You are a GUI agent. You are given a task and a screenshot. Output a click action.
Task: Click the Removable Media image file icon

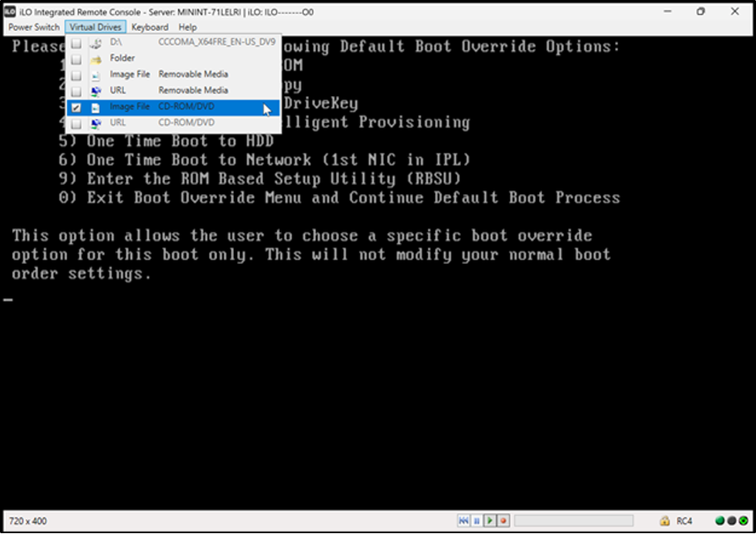click(x=96, y=76)
